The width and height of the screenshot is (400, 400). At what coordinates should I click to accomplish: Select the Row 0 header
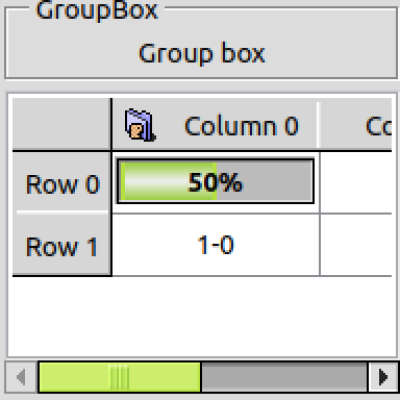(x=62, y=182)
